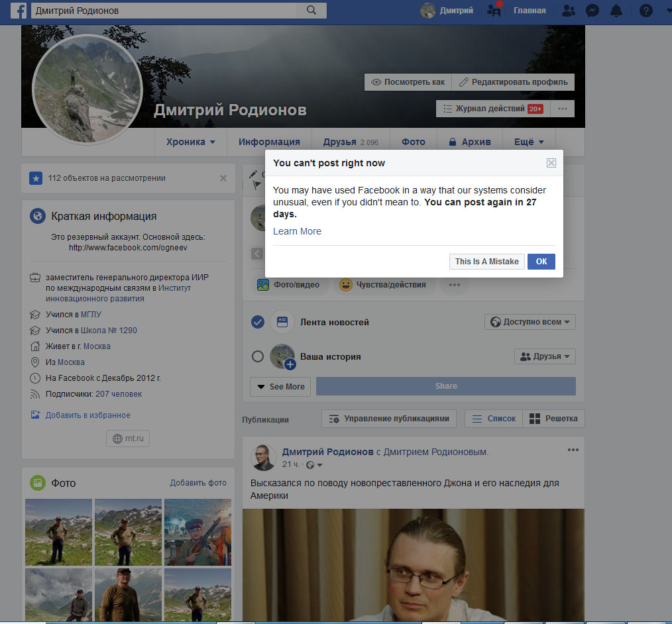Open the Журнал действий button
The width and height of the screenshot is (672, 624).
[x=493, y=109]
